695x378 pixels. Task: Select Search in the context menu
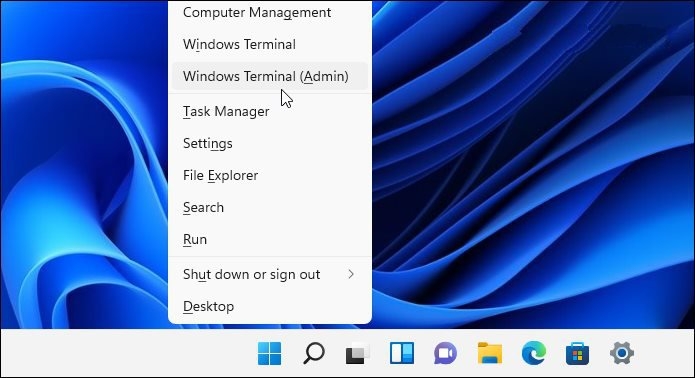(x=269, y=207)
